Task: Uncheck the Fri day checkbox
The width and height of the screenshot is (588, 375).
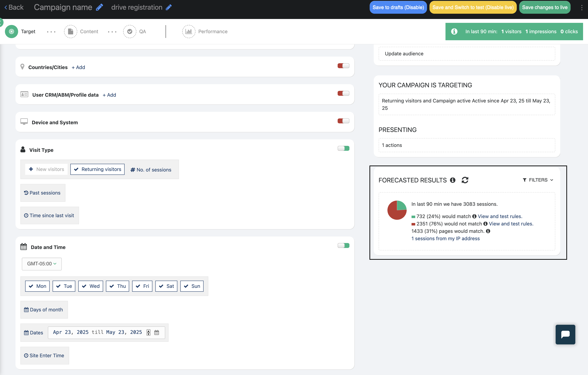Action: pos(142,286)
